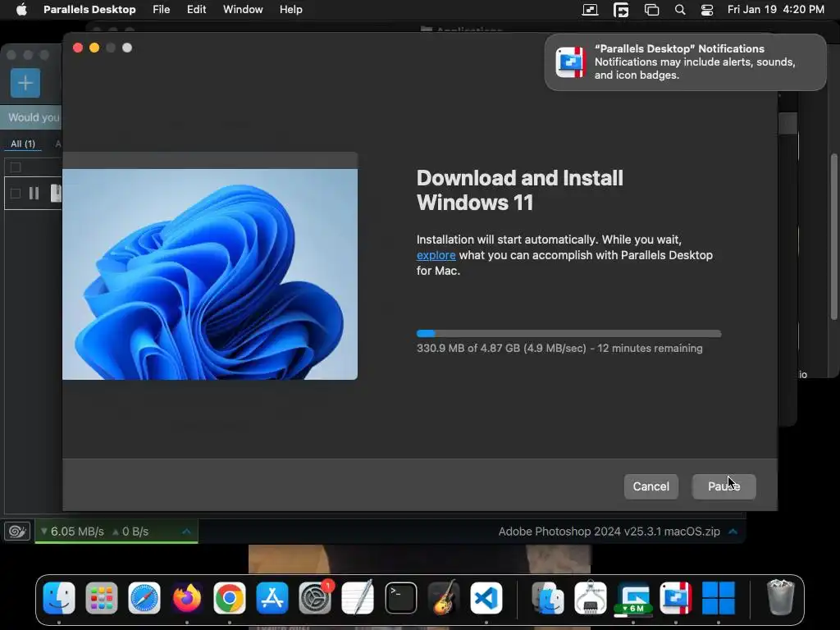The height and width of the screenshot is (630, 840).
Task: Launch Firefox from the Dock
Action: [x=187, y=598]
